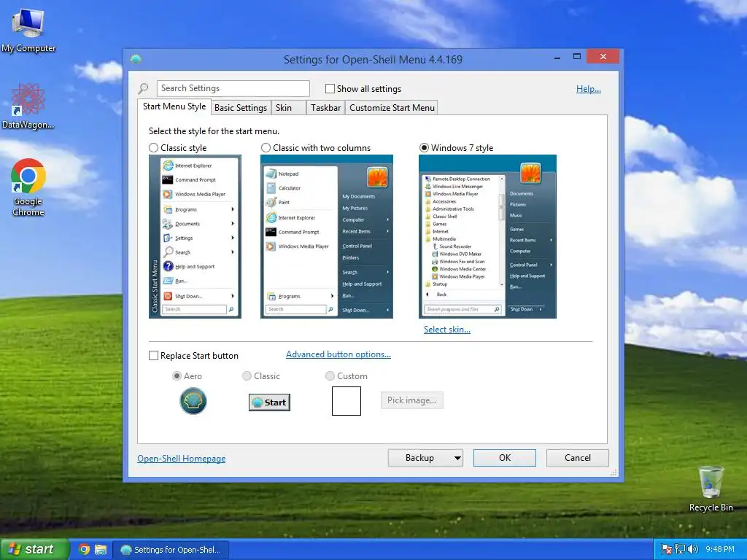Click the network icon in system tray

680,550
